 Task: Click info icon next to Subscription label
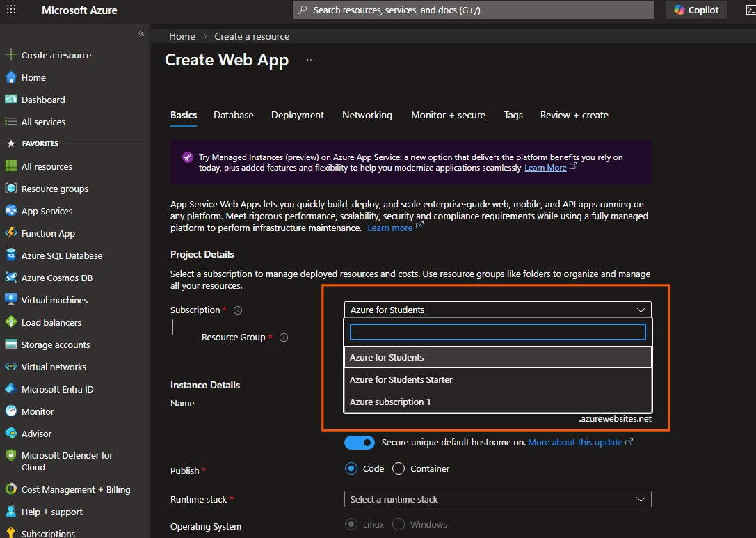click(238, 310)
